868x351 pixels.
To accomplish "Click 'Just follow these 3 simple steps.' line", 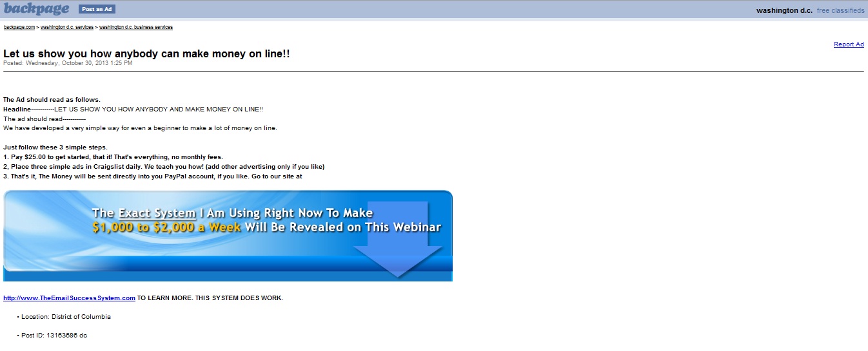I will point(55,147).
